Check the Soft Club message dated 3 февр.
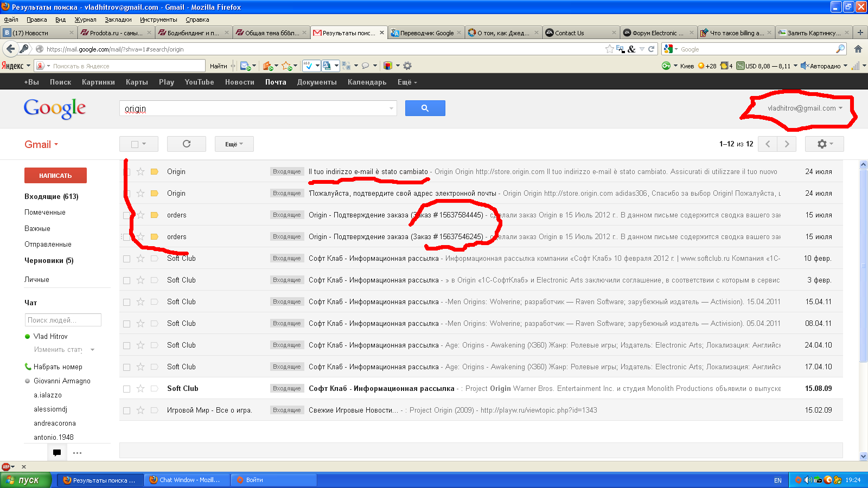868x488 pixels. point(126,280)
